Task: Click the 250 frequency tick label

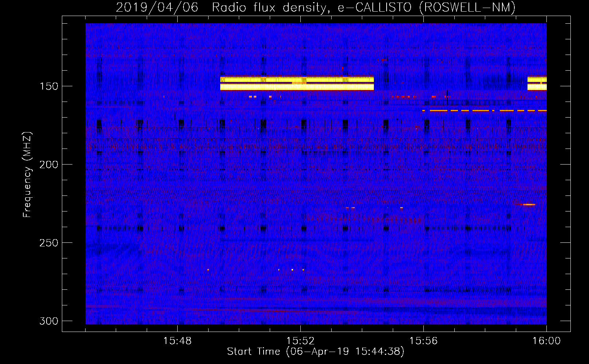Action: (49, 243)
